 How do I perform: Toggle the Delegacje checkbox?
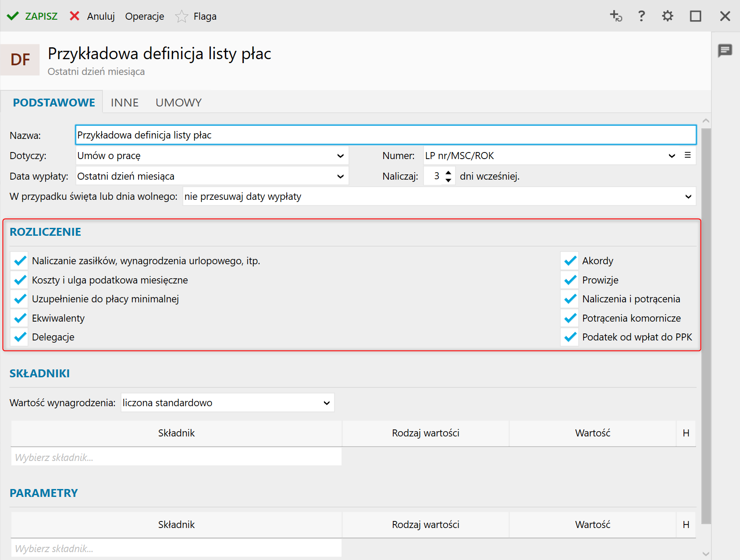[20, 337]
